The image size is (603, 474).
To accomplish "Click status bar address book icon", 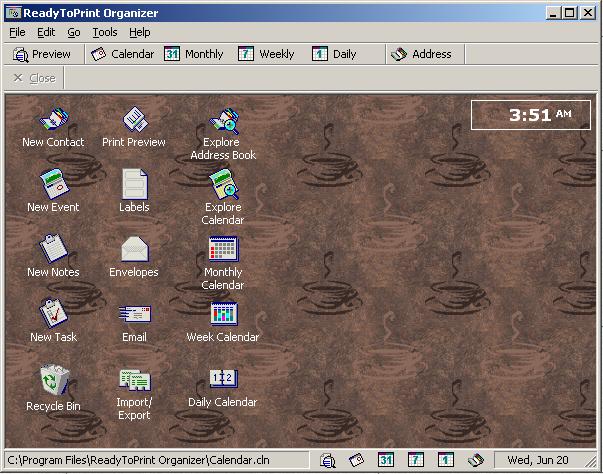I will (476, 460).
